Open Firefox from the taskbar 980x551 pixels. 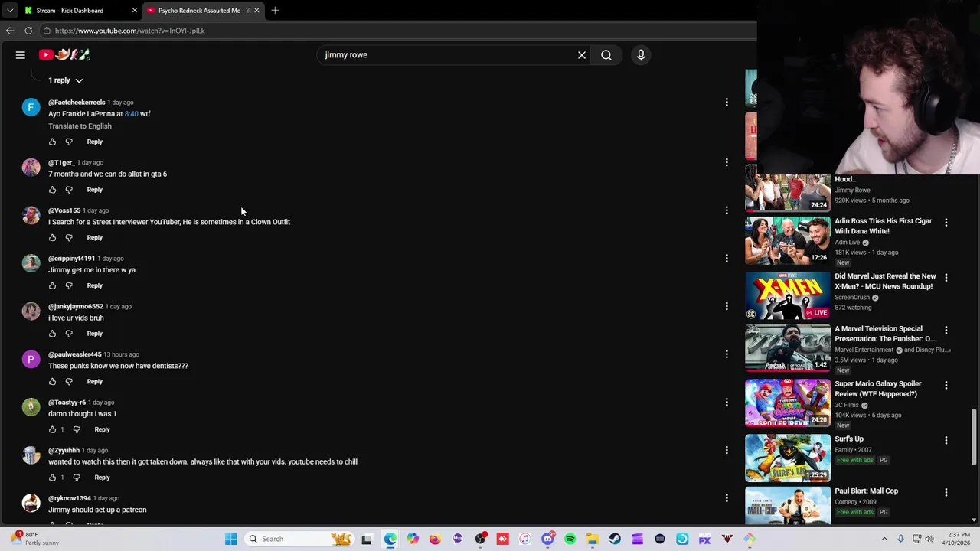pos(435,539)
